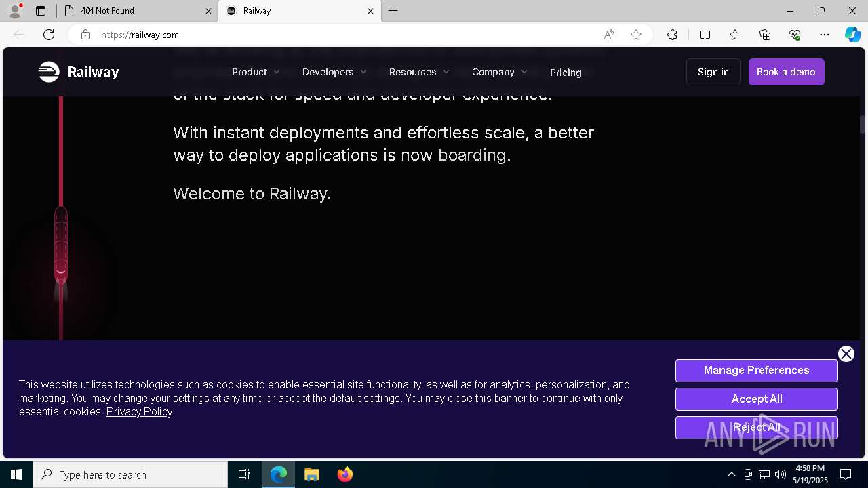Click the Sign in button
This screenshot has width=868, height=488.
point(713,72)
